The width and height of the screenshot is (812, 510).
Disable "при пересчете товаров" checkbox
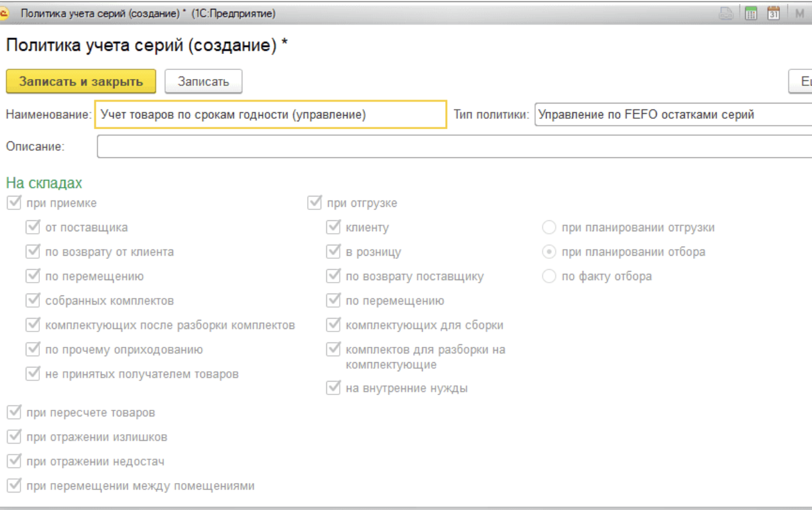pos(13,412)
